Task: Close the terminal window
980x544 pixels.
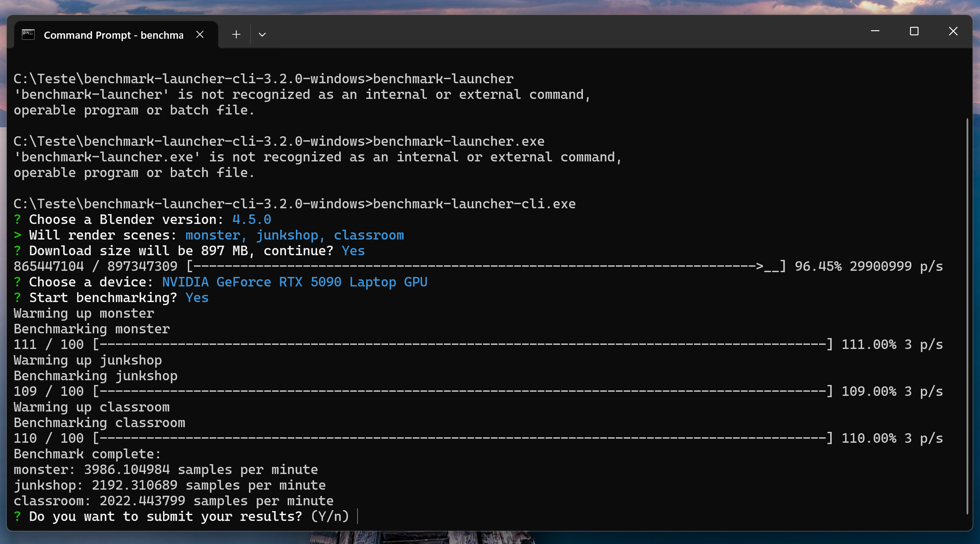Action: coord(953,31)
